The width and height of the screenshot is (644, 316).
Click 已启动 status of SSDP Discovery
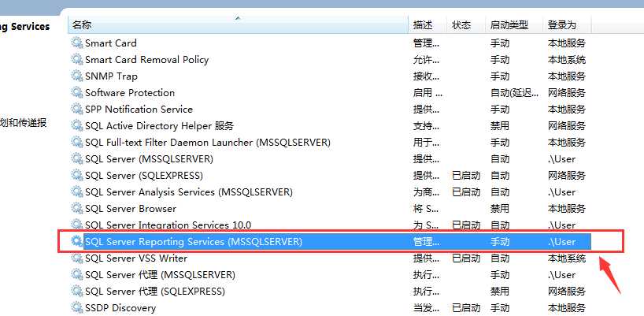pyautogui.click(x=466, y=308)
